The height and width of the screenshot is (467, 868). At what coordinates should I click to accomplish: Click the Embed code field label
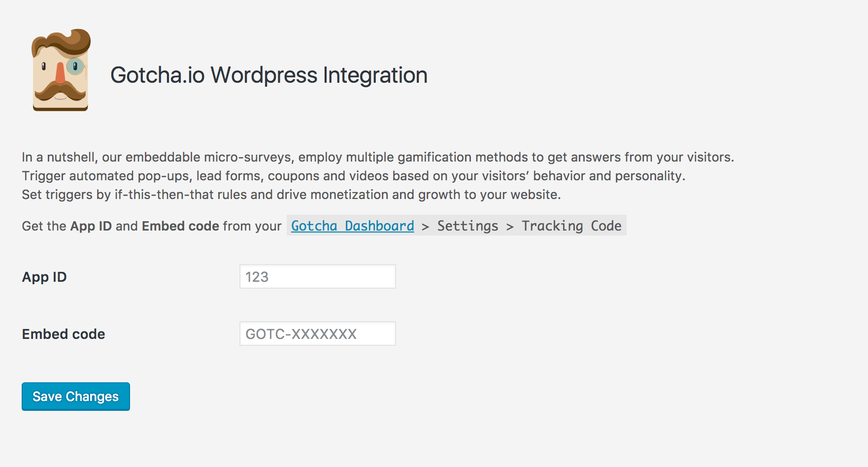64,334
